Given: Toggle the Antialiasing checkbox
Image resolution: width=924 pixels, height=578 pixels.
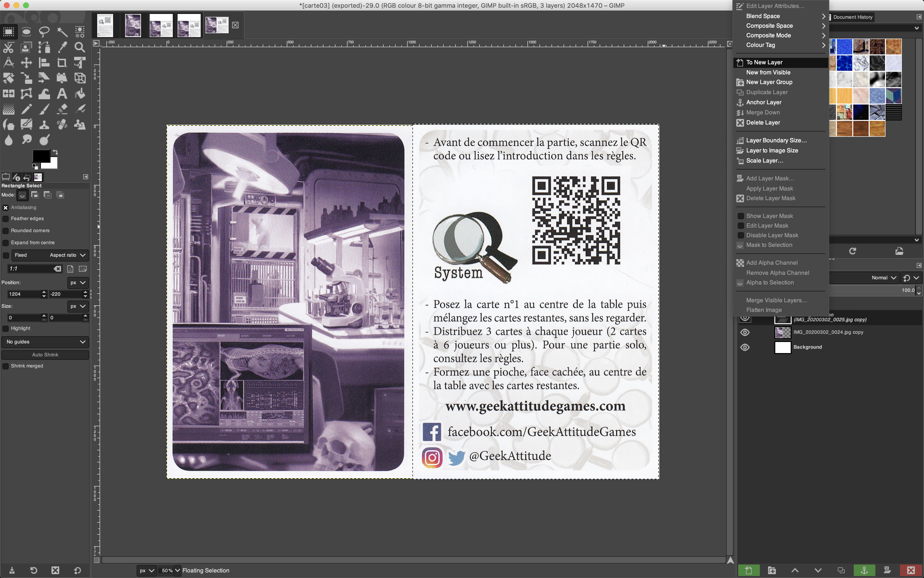Looking at the screenshot, I should [6, 208].
